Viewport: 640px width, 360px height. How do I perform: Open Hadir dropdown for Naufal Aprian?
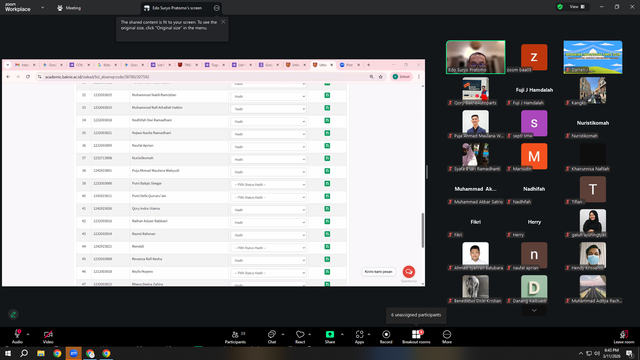[x=268, y=147]
